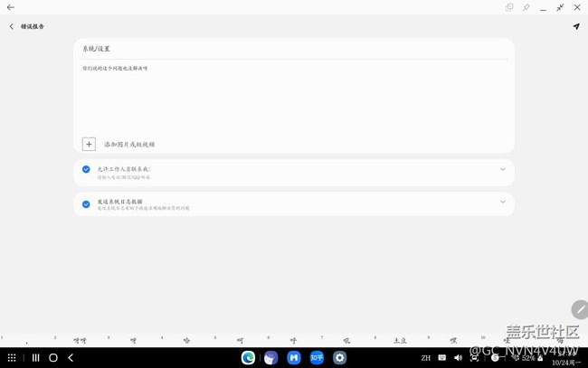Image resolution: width=588 pixels, height=368 pixels.
Task: Open the apps grid launcher
Action: [12, 358]
